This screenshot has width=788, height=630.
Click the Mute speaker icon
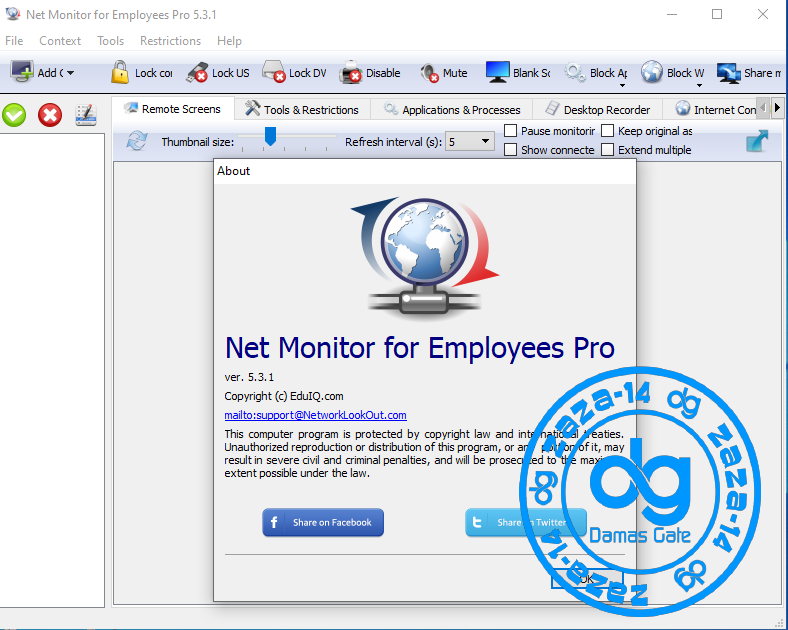coord(429,73)
